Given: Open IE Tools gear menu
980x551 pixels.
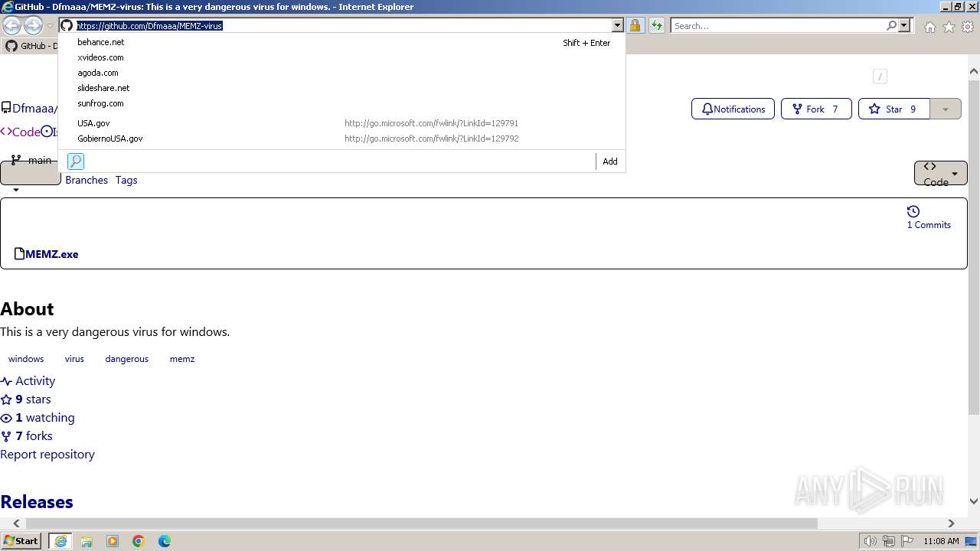Looking at the screenshot, I should [x=968, y=27].
